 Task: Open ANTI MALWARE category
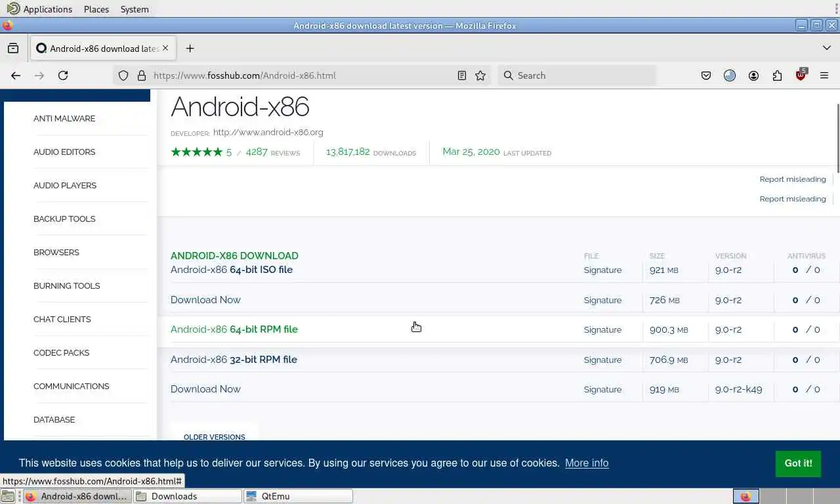coord(64,119)
